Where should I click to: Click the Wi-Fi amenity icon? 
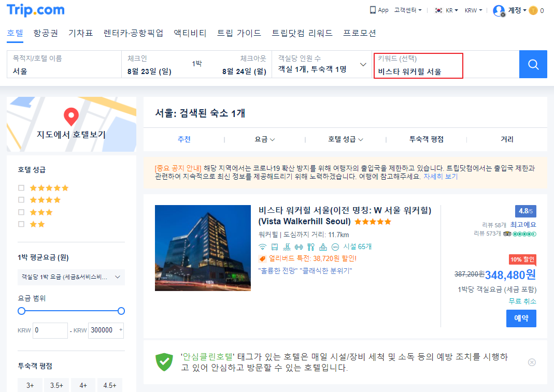pos(263,246)
